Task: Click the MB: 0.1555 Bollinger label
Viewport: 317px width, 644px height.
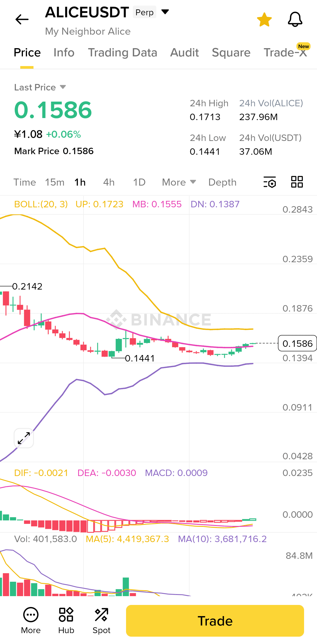Action: point(157,204)
